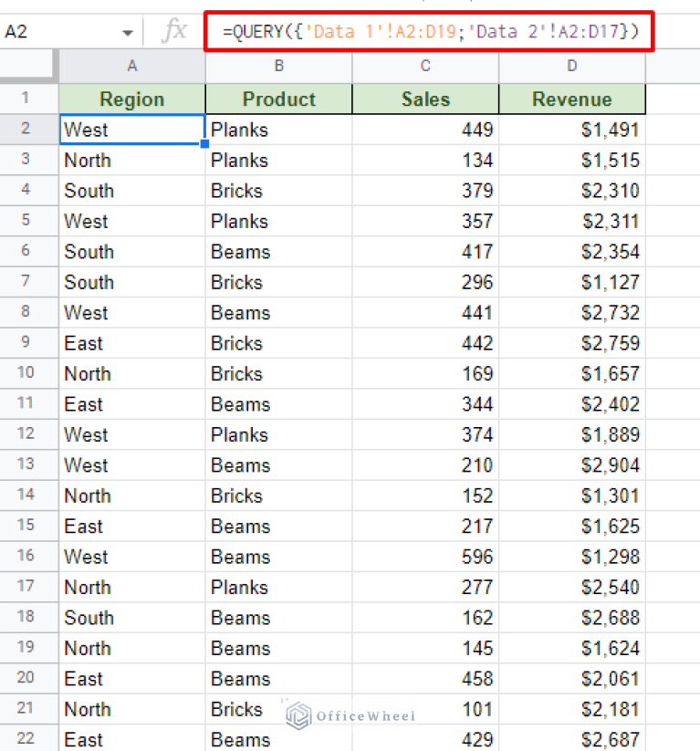The width and height of the screenshot is (700, 751).
Task: Select the row 1 header number
Action: pos(25,99)
